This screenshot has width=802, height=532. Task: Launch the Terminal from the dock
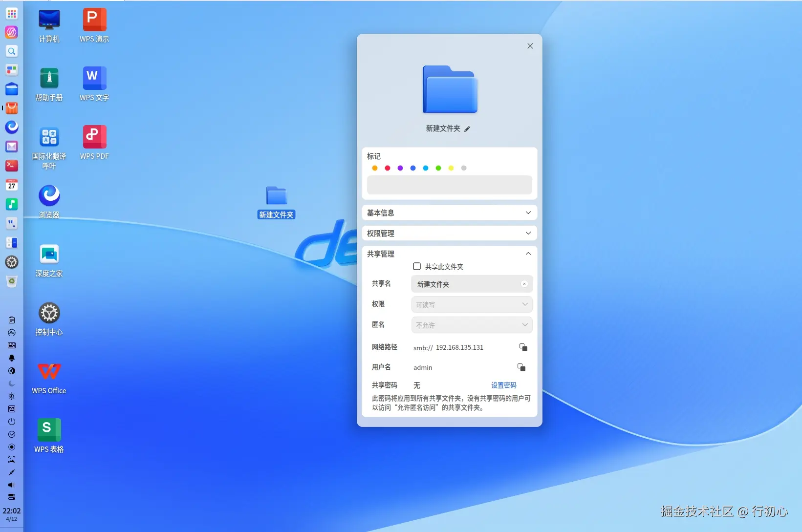(x=12, y=166)
